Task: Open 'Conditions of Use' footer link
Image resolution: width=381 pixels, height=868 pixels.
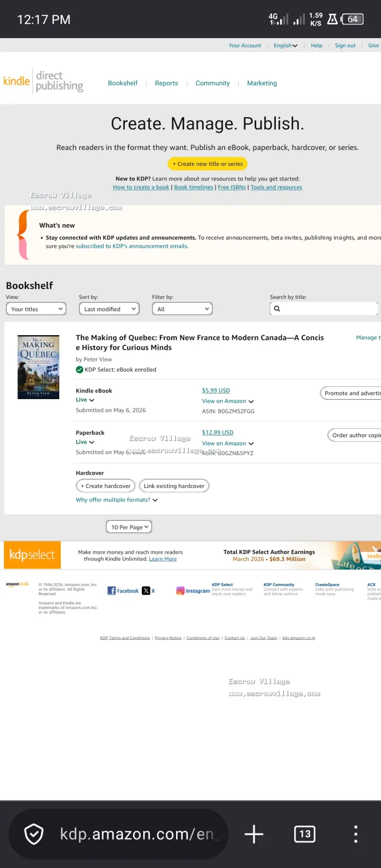Action: (x=203, y=638)
